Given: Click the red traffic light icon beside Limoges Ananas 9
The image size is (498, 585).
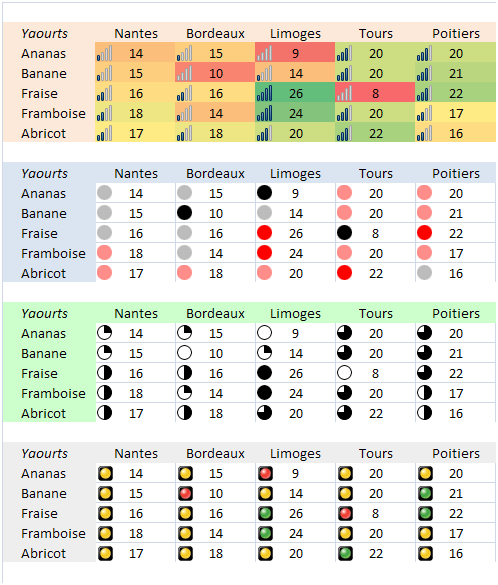Looking at the screenshot, I should point(265,473).
